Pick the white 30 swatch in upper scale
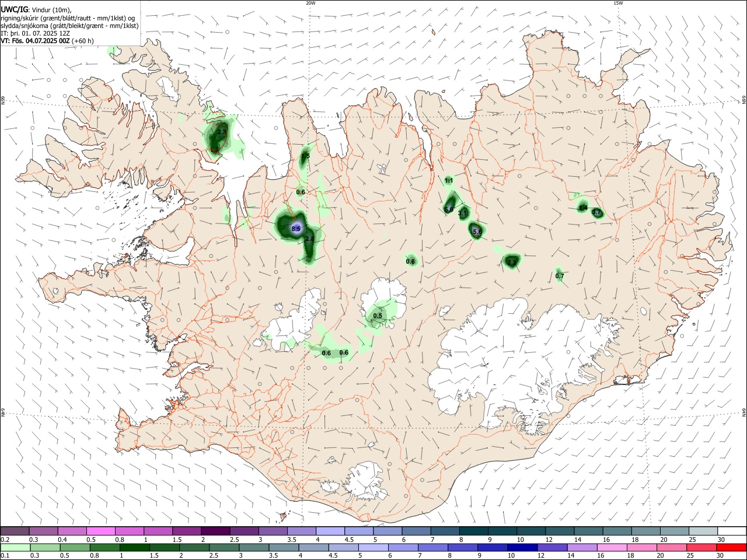This screenshot has width=747, height=560. [x=731, y=531]
